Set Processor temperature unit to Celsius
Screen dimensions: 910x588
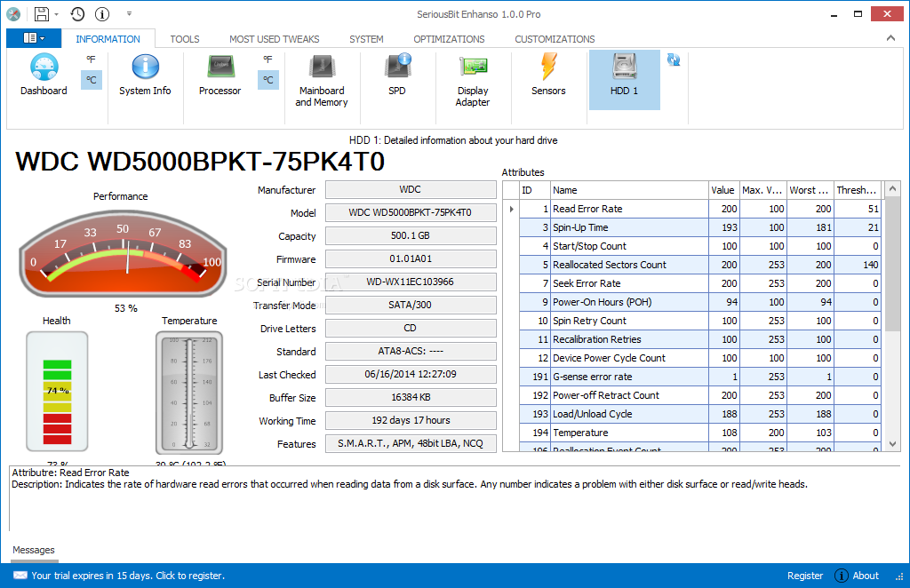pyautogui.click(x=267, y=79)
